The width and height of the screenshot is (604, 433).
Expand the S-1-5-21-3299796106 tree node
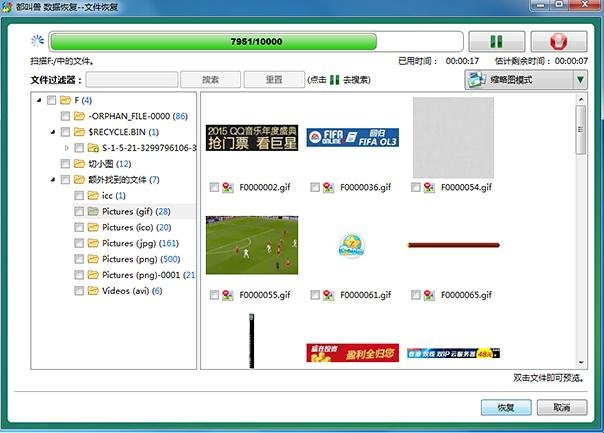[67, 148]
